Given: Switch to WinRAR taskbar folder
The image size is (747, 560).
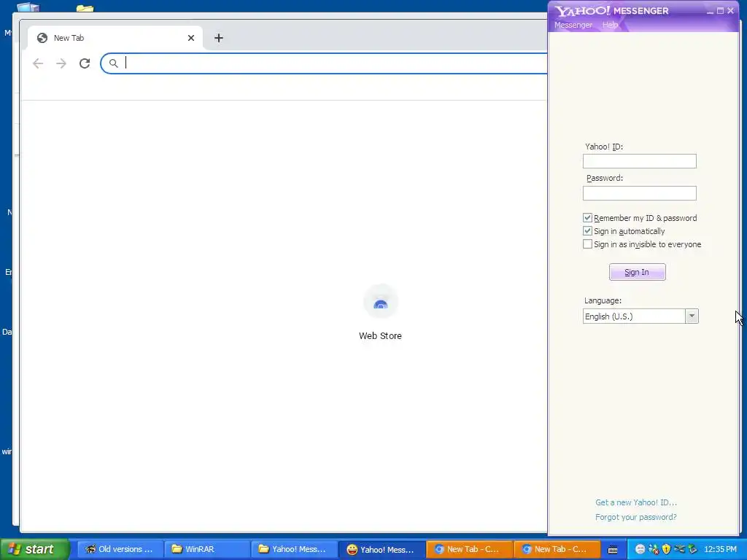Looking at the screenshot, I should click(207, 549).
